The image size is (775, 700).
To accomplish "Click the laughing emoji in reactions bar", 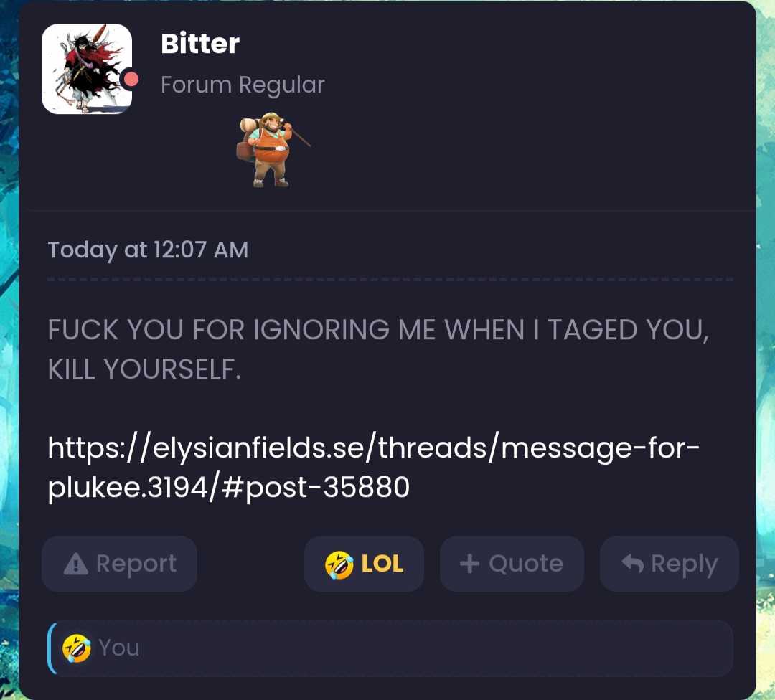I will coord(76,648).
